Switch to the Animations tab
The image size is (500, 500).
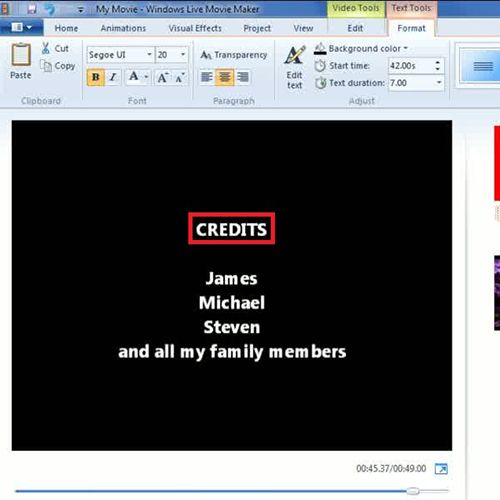point(123,28)
